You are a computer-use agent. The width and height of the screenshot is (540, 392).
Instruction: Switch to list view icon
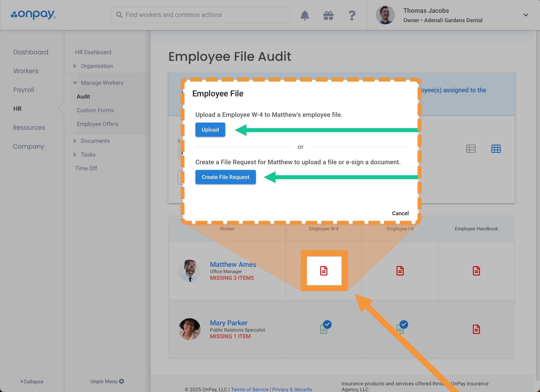(x=471, y=149)
